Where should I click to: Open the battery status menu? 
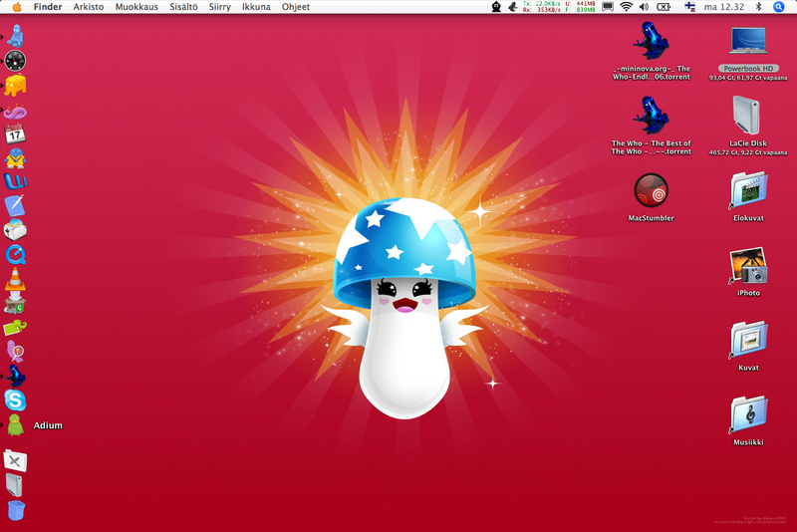coord(664,7)
